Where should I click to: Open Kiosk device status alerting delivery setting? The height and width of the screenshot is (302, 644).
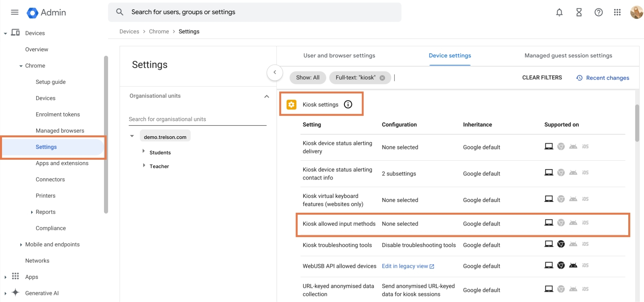tap(337, 147)
